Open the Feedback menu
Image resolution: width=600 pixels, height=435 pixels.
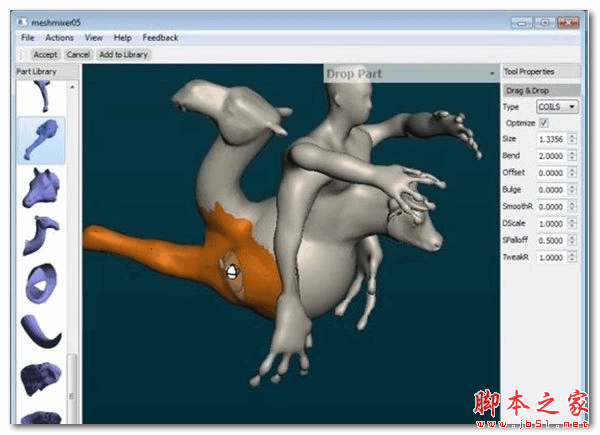coord(160,38)
